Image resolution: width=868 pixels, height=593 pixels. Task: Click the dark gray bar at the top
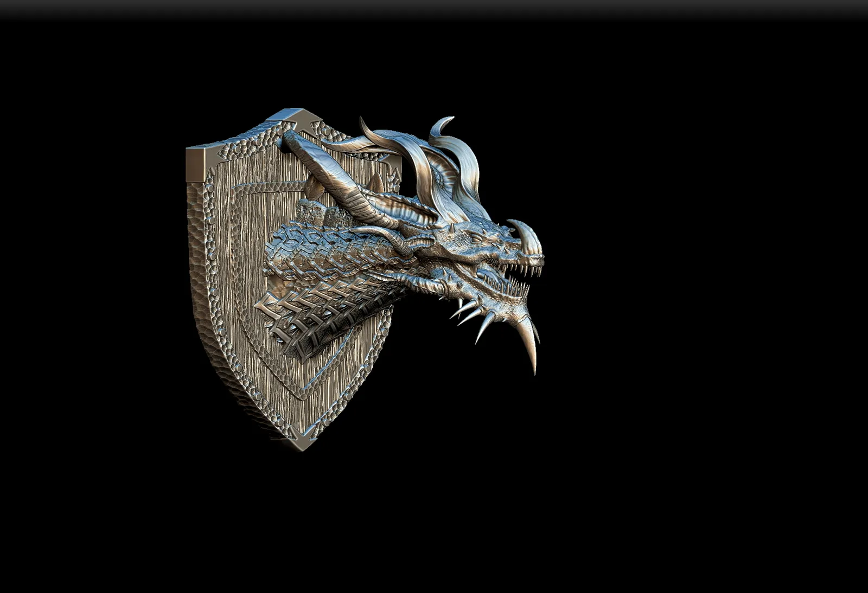434,8
